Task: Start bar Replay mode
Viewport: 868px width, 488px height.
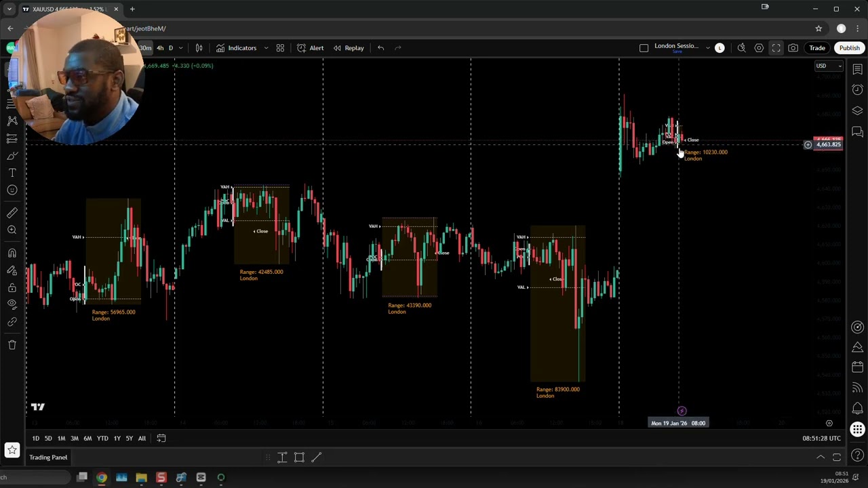Action: [x=348, y=48]
